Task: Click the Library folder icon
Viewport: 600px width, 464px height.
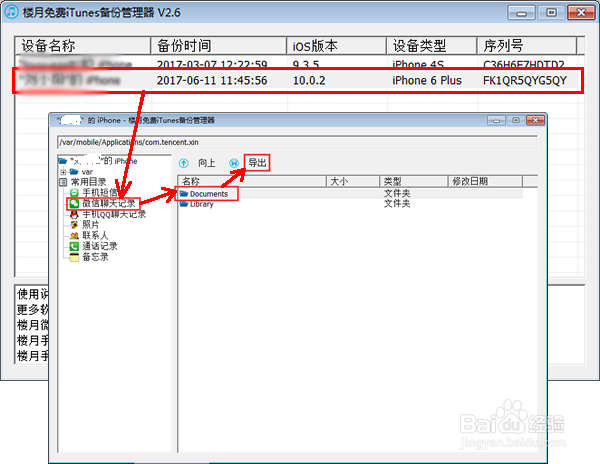Action: 184,204
